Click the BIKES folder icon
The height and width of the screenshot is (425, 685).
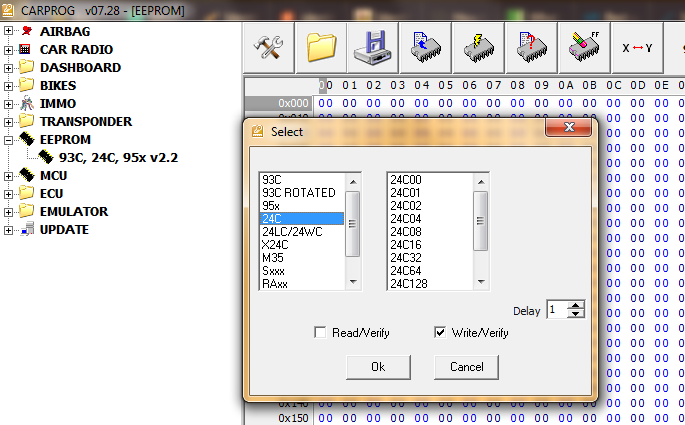pos(27,85)
